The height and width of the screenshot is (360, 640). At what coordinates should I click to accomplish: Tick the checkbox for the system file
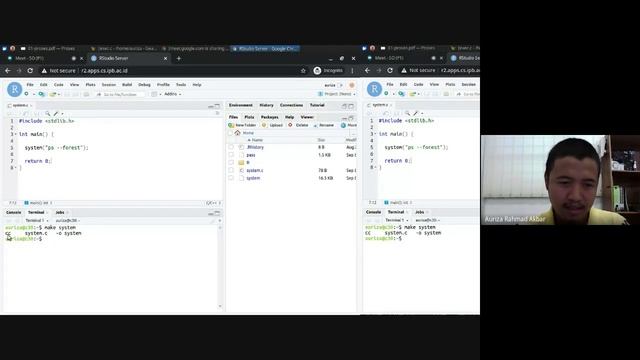tap(231, 178)
